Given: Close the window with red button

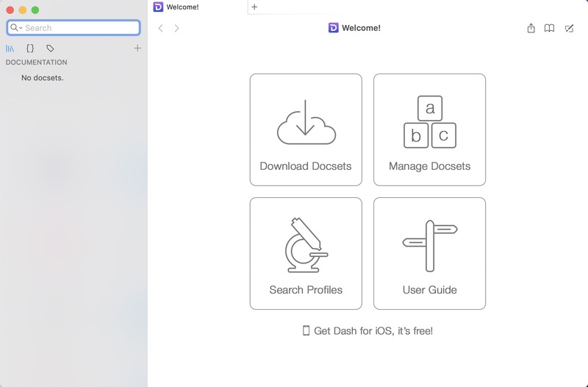Looking at the screenshot, I should point(10,10).
